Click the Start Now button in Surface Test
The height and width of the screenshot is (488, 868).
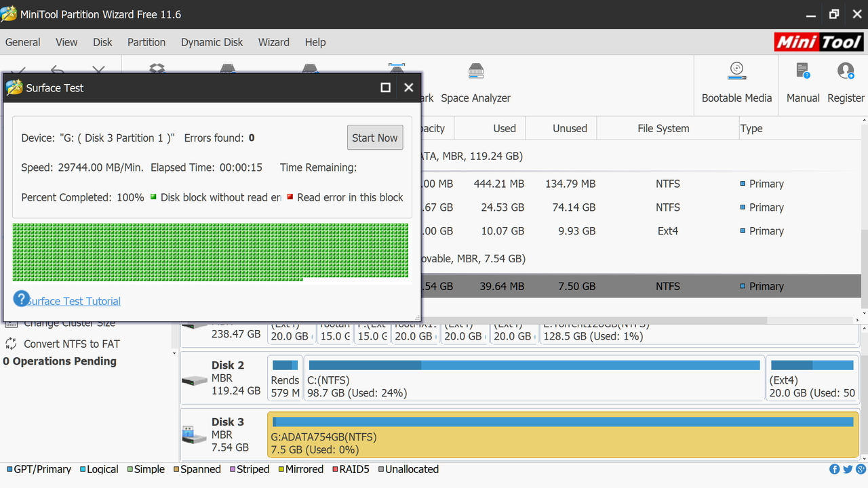tap(374, 138)
